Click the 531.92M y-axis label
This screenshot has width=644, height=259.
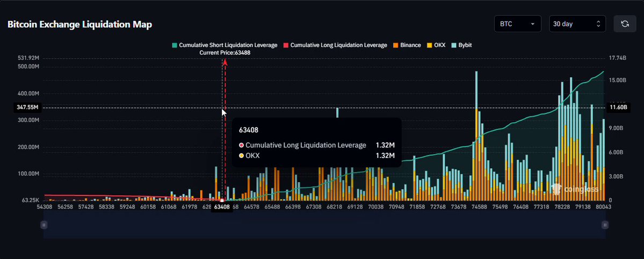tap(28, 58)
